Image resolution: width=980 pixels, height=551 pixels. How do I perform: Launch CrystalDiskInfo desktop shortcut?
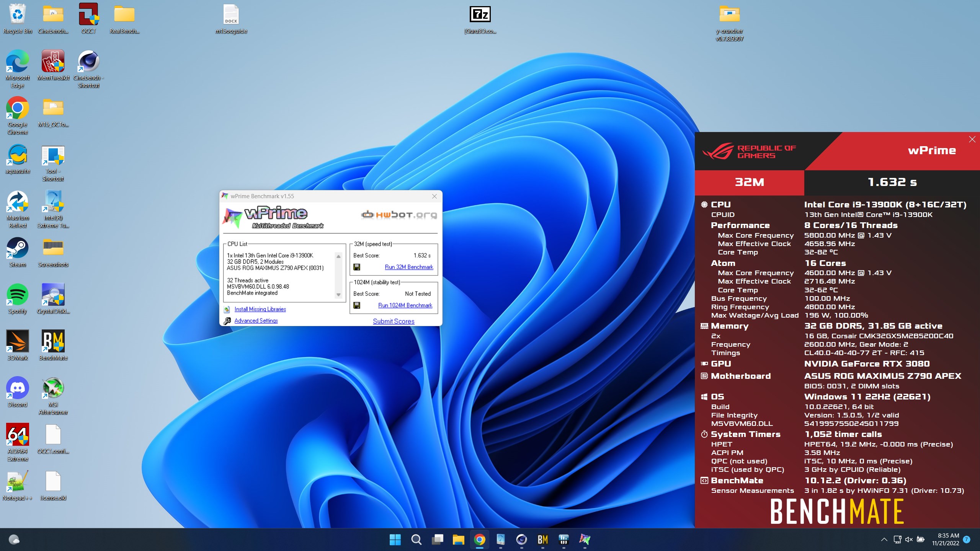point(53,298)
